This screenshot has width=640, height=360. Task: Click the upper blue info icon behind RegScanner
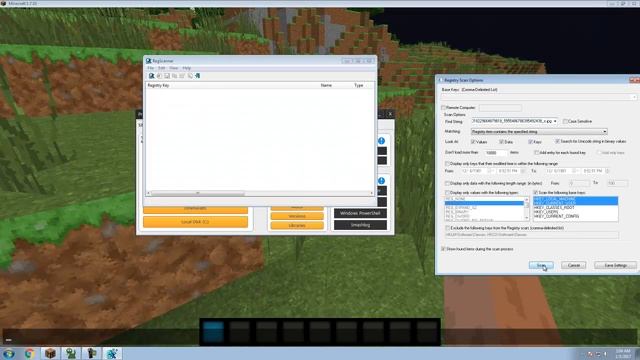[x=381, y=141]
